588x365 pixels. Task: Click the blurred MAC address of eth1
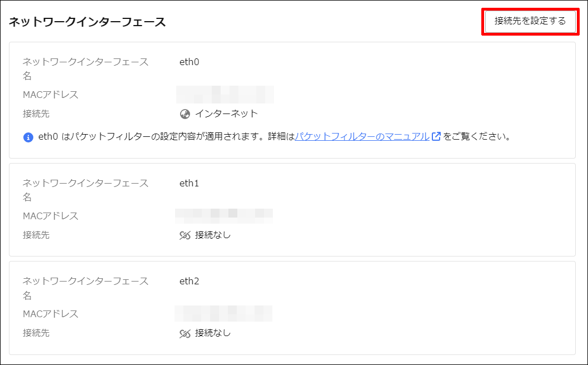coord(224,216)
